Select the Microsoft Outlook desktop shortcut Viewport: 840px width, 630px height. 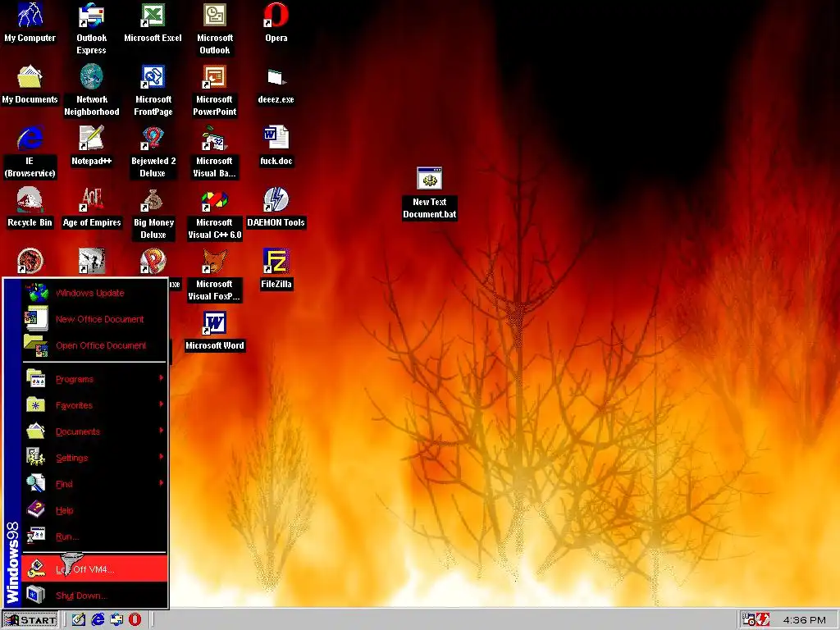pos(214,29)
